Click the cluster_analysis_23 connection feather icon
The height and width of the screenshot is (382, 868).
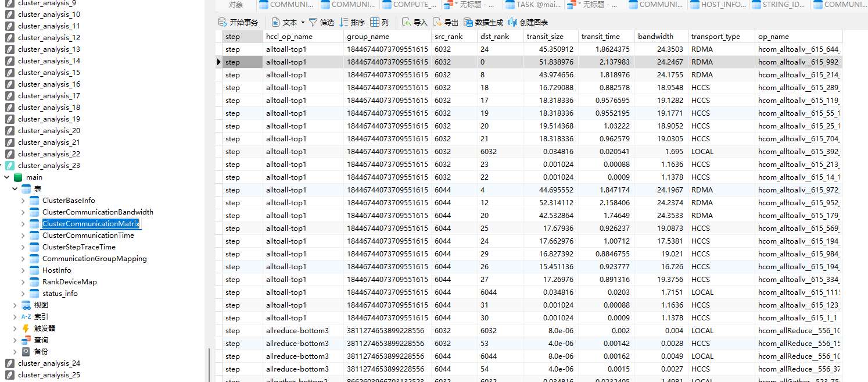[x=9, y=166]
